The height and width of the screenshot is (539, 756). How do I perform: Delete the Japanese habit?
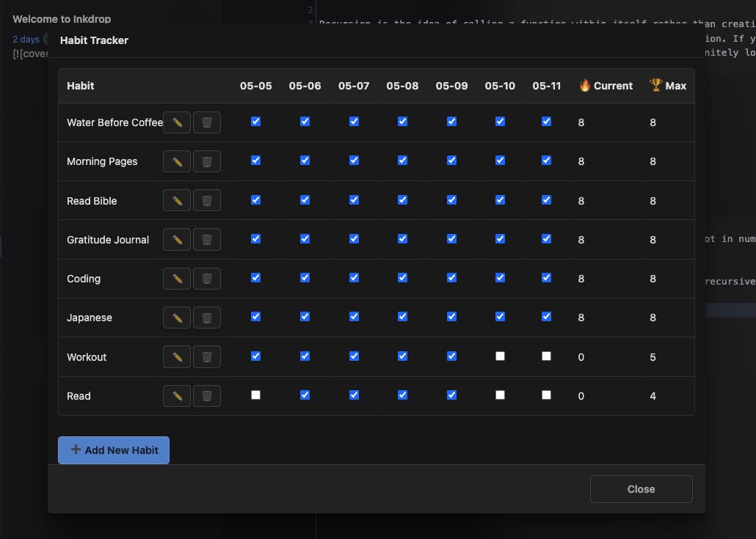(207, 318)
